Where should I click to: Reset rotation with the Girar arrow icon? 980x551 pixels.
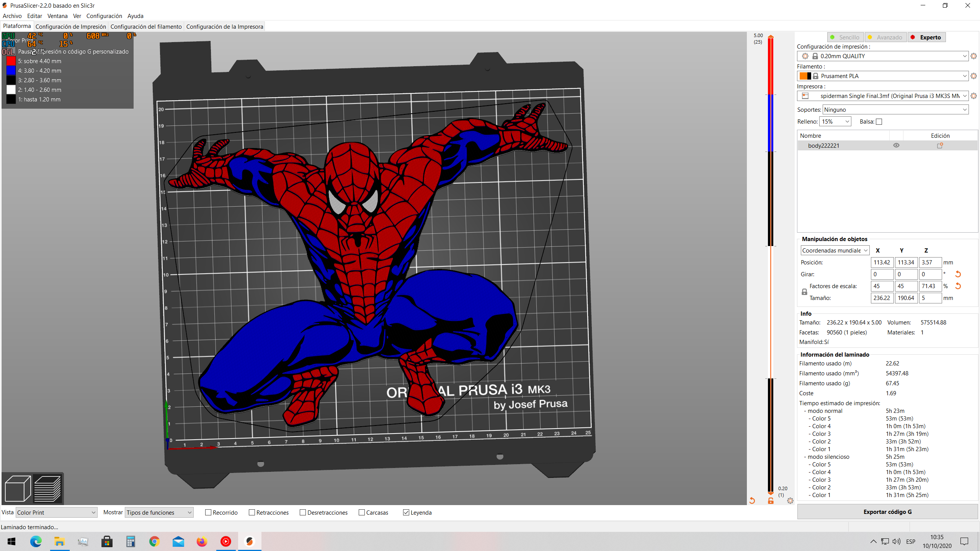click(958, 274)
